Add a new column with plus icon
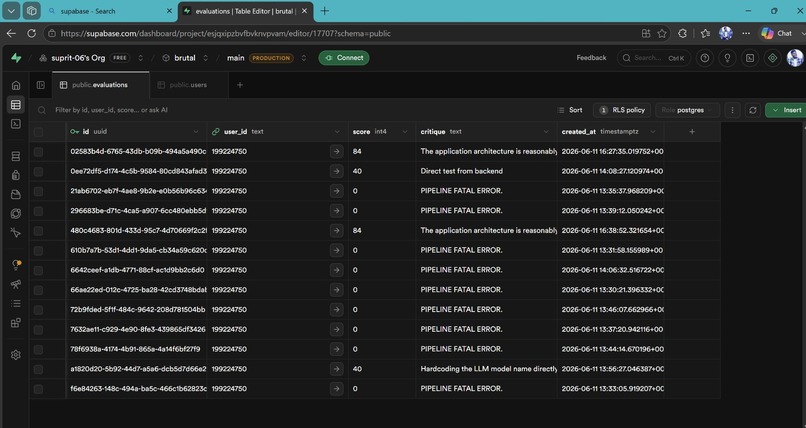The height and width of the screenshot is (428, 806). [692, 132]
